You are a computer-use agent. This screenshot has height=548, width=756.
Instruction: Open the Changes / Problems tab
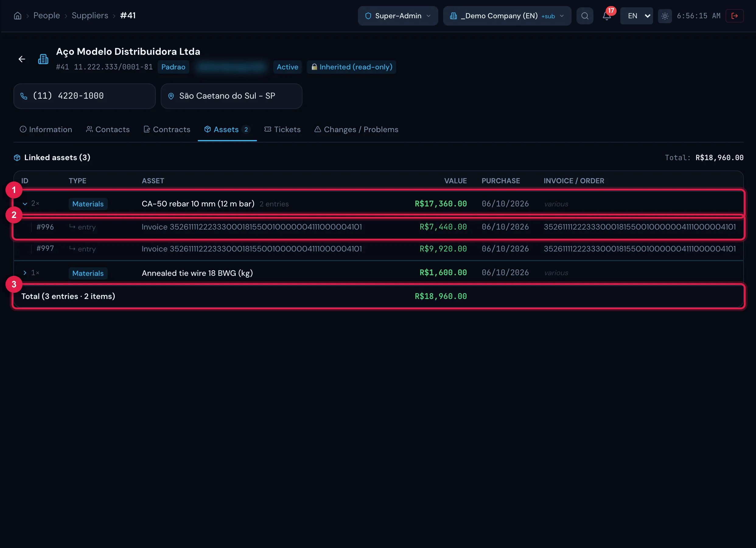click(x=356, y=129)
